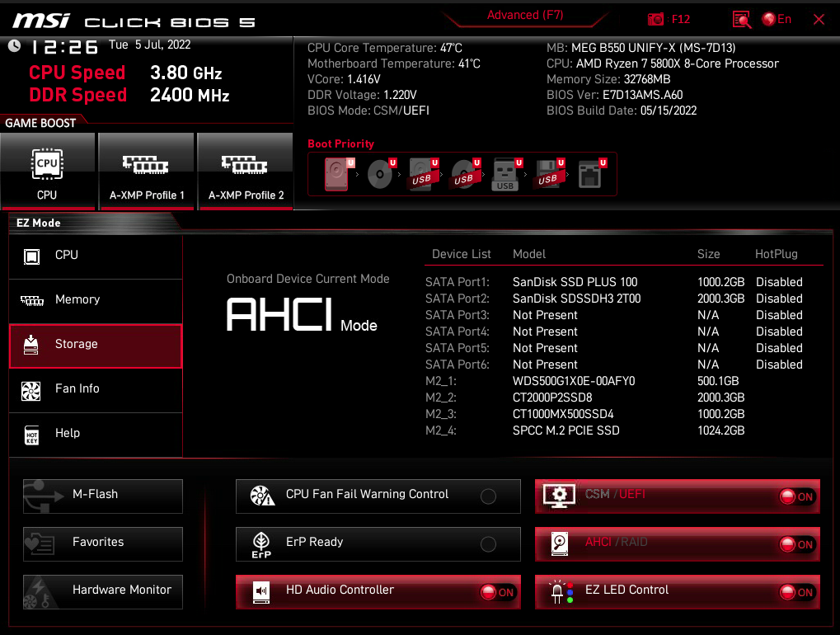Image resolution: width=840 pixels, height=635 pixels.
Task: Select the hard disk boot priority icon
Action: tap(339, 174)
